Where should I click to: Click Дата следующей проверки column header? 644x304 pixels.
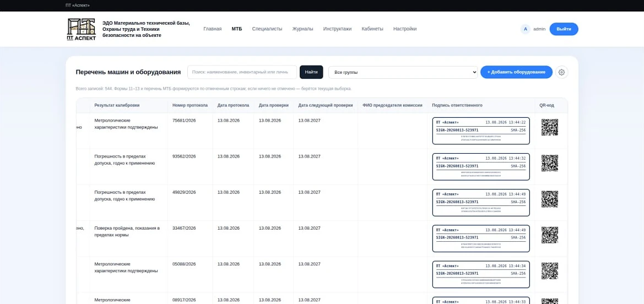point(325,105)
